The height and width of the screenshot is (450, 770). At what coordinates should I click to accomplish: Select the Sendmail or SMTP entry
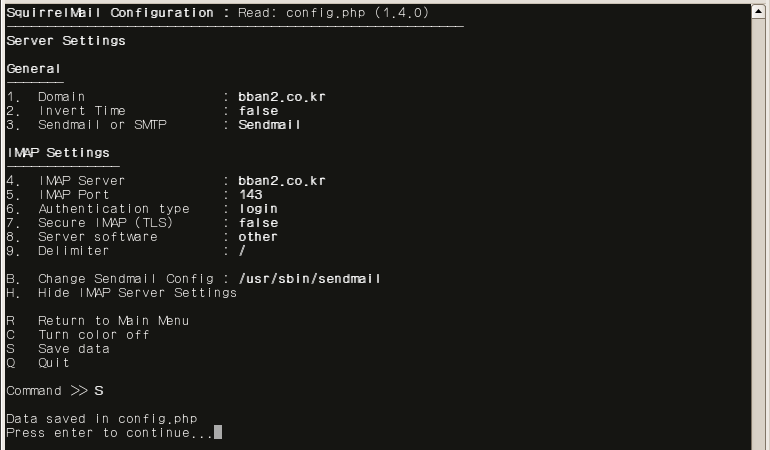point(154,125)
